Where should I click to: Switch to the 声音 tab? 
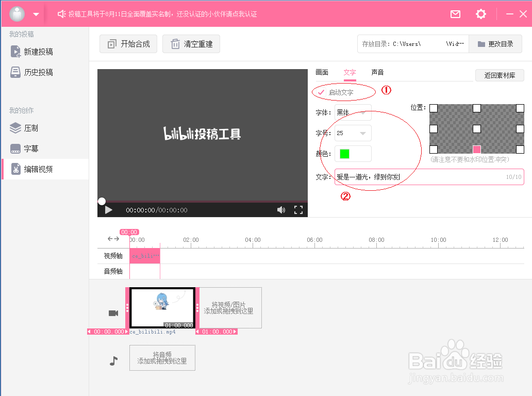(377, 72)
